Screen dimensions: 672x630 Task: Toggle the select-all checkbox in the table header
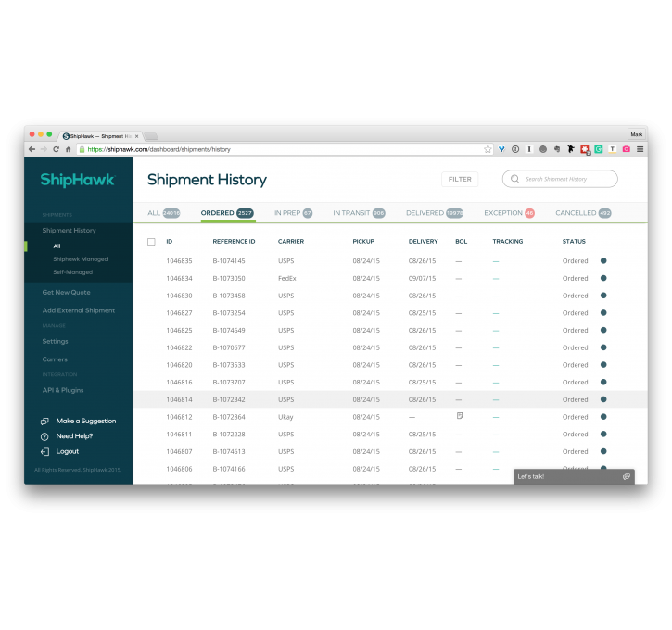(x=151, y=242)
